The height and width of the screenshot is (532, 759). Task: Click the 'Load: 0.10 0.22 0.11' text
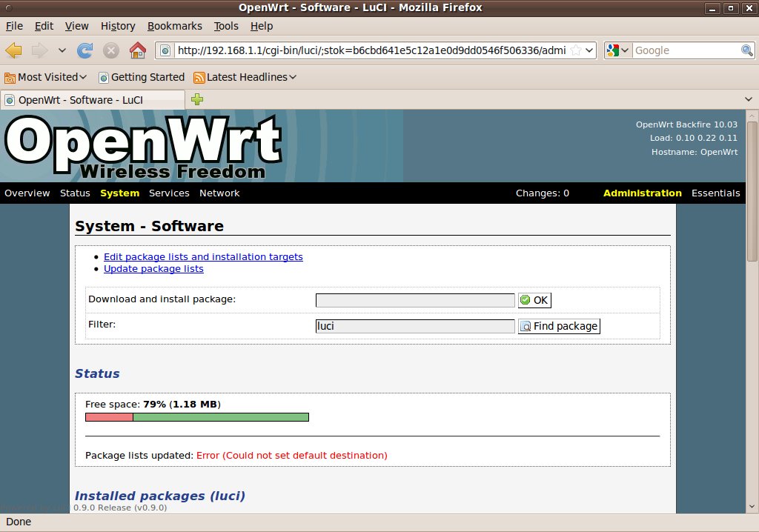(x=693, y=138)
